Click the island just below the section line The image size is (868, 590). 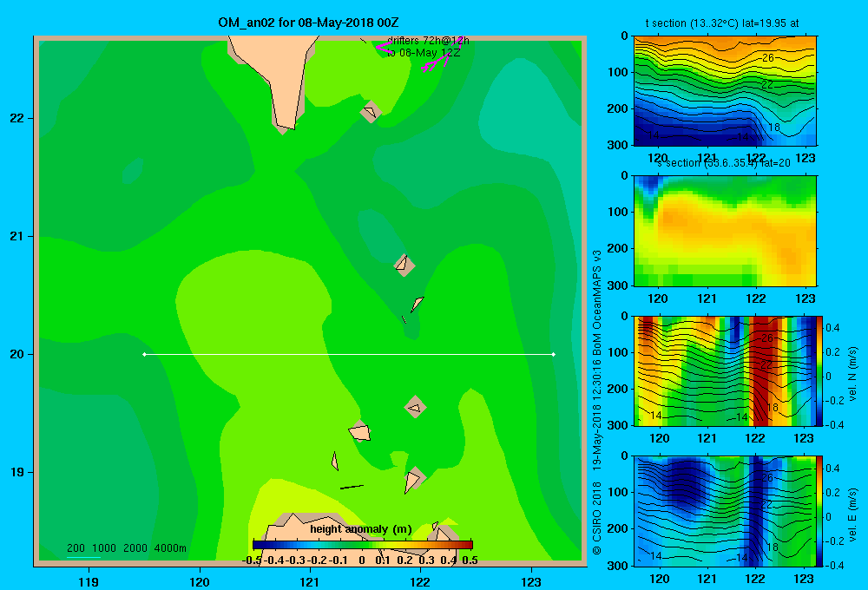(x=415, y=407)
